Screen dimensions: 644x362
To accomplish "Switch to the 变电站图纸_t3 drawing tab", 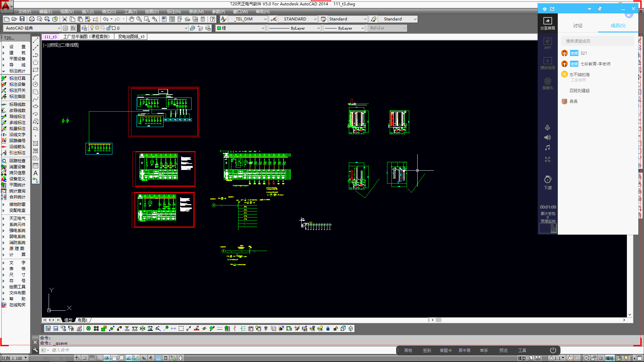I will click(131, 37).
